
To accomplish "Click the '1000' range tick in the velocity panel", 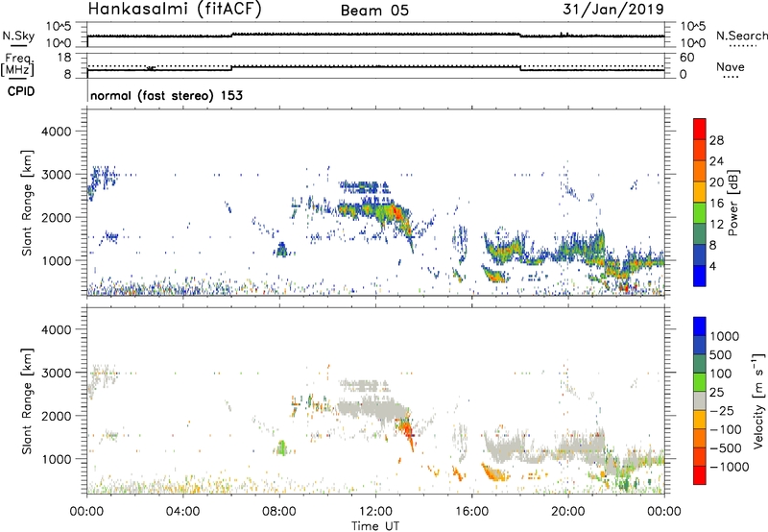I will pyautogui.click(x=57, y=458).
